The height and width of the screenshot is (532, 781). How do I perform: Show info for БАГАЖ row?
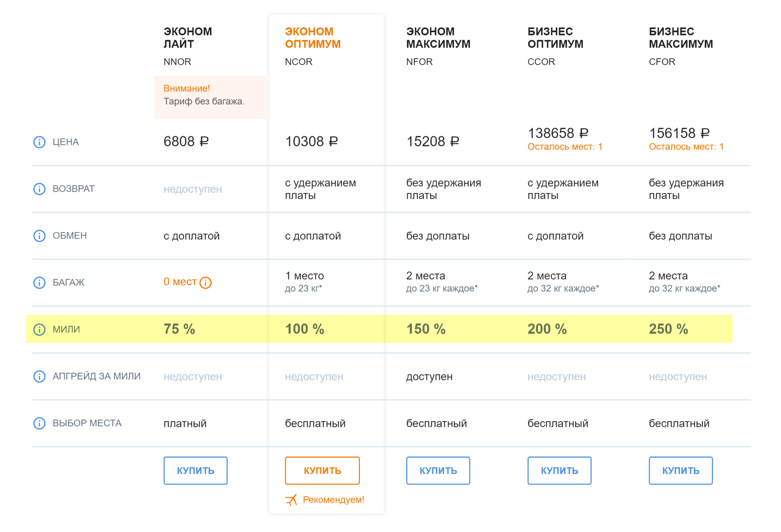coord(39,282)
